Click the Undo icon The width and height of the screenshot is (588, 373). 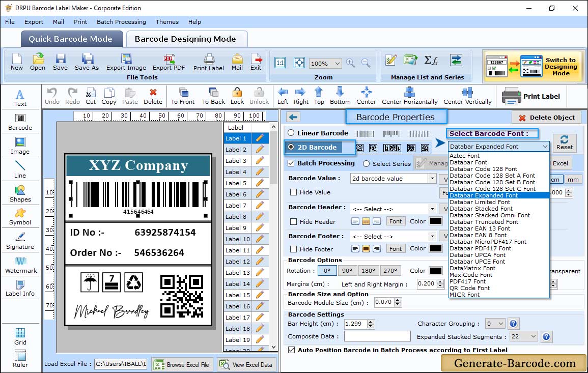tap(52, 96)
